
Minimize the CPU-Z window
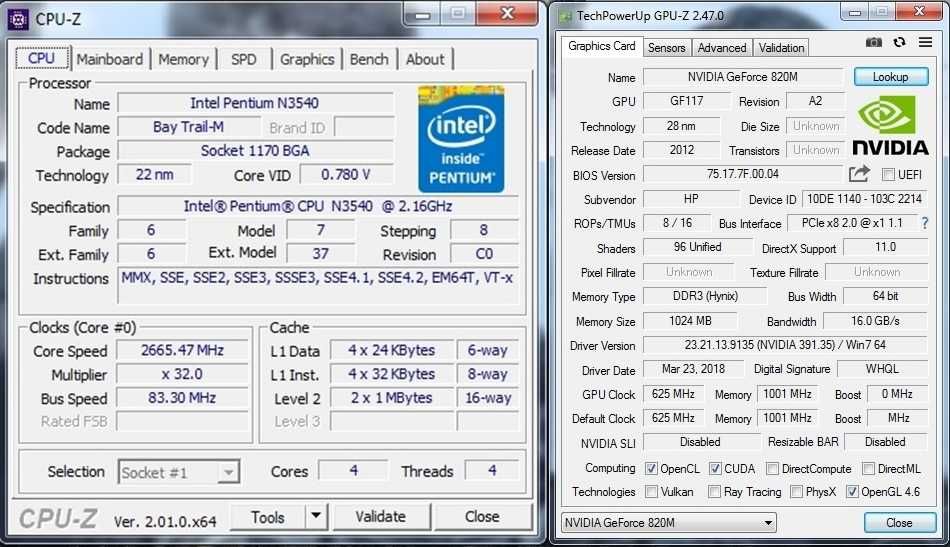[x=423, y=15]
